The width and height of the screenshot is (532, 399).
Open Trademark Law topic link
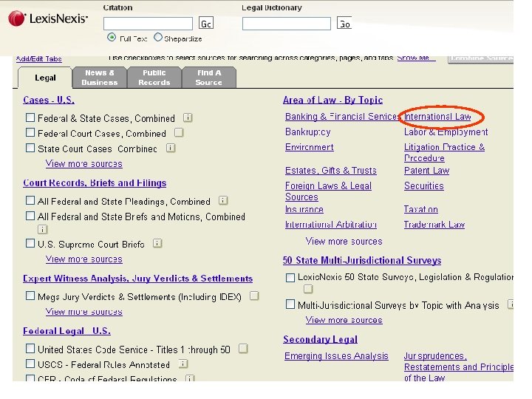(x=434, y=225)
